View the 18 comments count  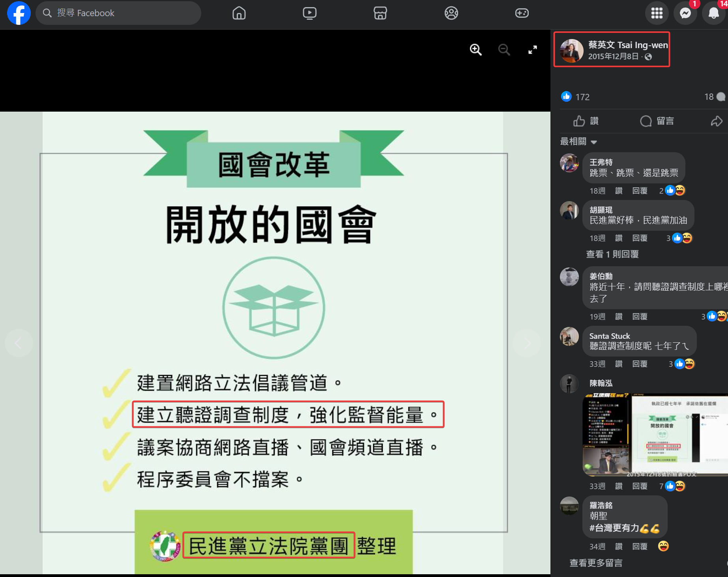pyautogui.click(x=715, y=97)
